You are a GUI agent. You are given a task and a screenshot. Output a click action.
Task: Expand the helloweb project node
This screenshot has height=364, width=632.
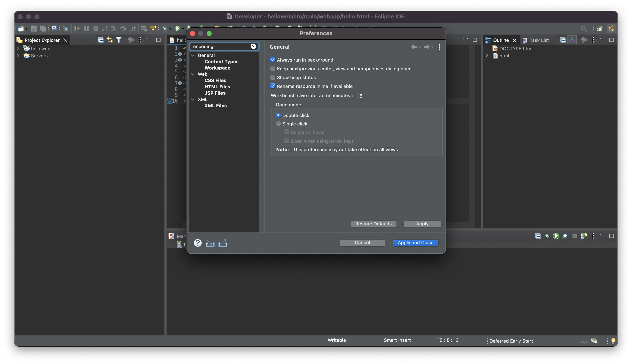pyautogui.click(x=18, y=49)
